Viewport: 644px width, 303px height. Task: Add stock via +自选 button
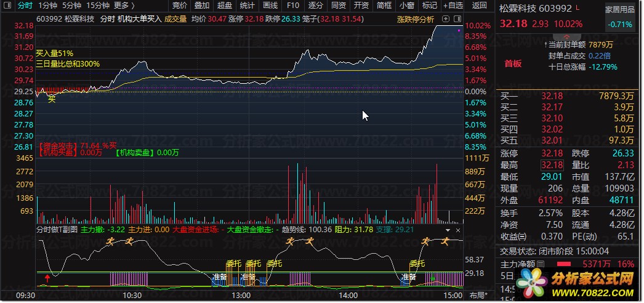pyautogui.click(x=453, y=6)
